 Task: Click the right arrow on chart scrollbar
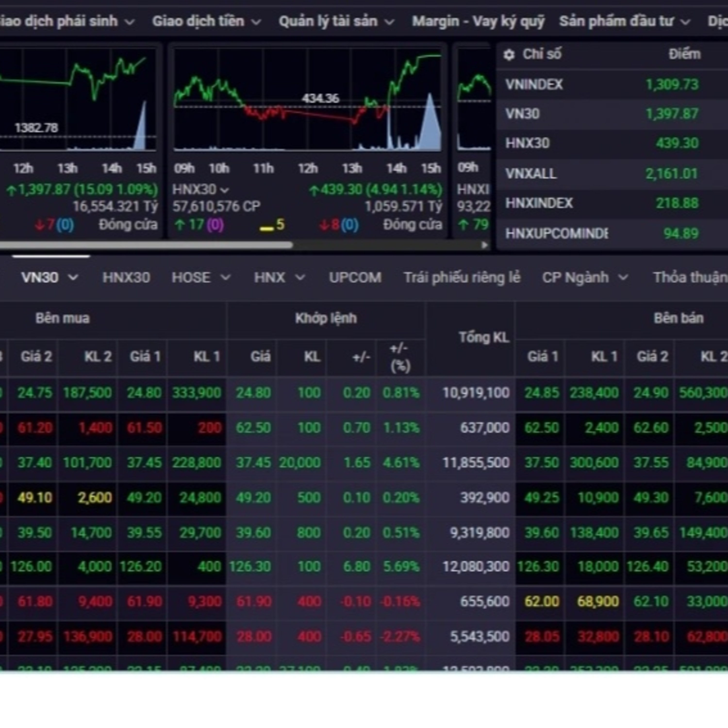point(485,245)
